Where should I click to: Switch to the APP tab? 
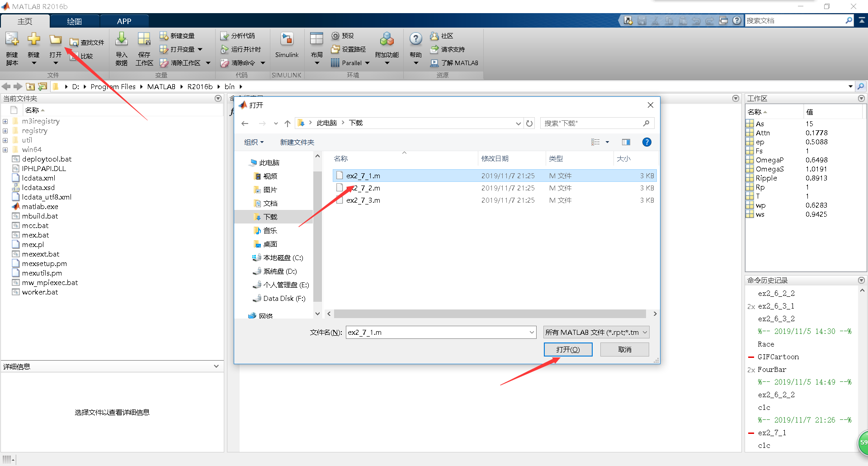click(x=123, y=21)
